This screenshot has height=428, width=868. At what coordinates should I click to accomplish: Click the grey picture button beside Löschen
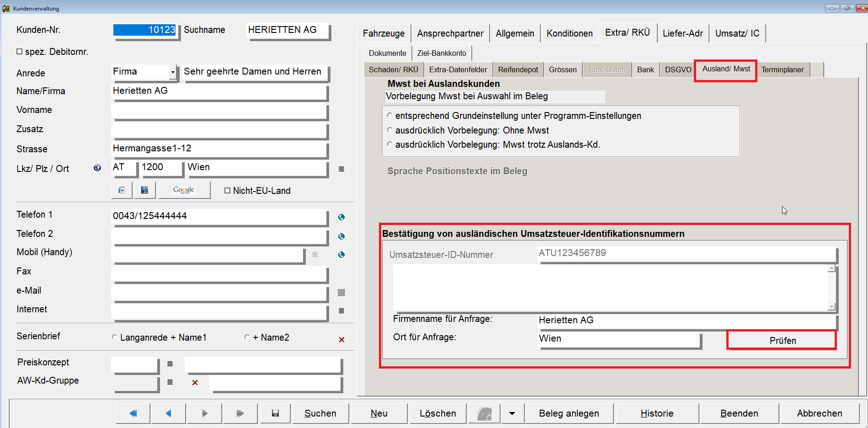tap(485, 413)
